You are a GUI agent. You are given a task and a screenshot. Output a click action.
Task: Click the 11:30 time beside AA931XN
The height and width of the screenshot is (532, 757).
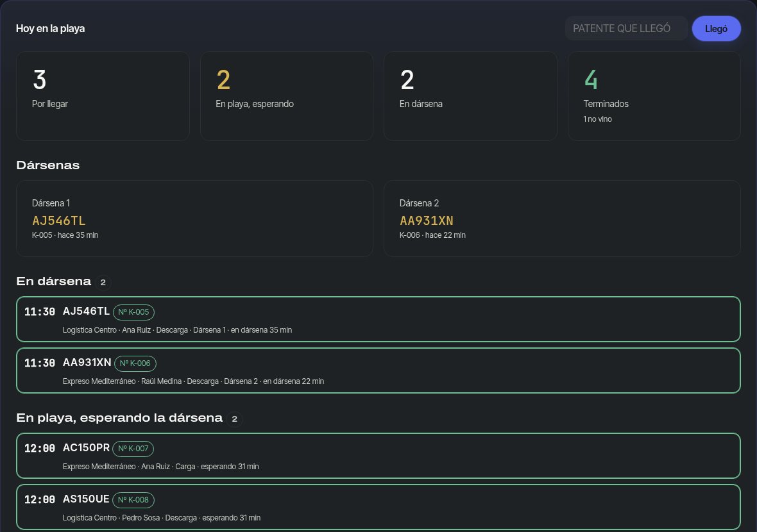40,363
